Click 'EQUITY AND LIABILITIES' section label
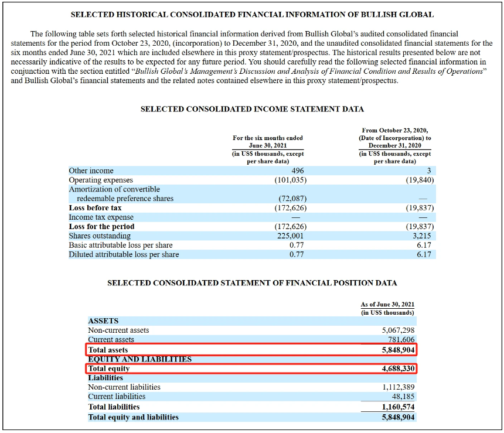Screen dimensions: 504x433 pyautogui.click(x=140, y=359)
